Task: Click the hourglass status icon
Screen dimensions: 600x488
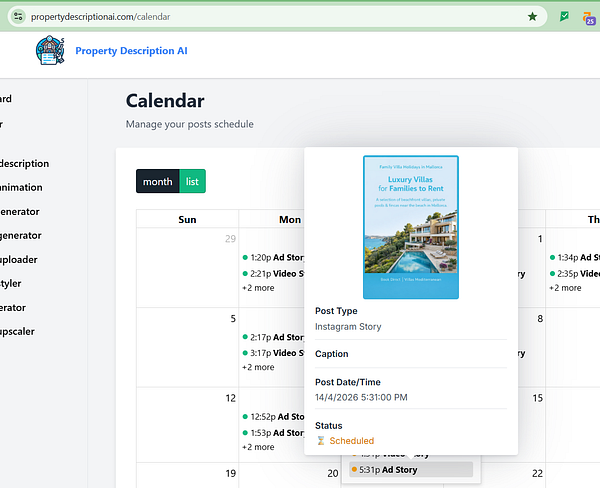Action: coord(321,441)
